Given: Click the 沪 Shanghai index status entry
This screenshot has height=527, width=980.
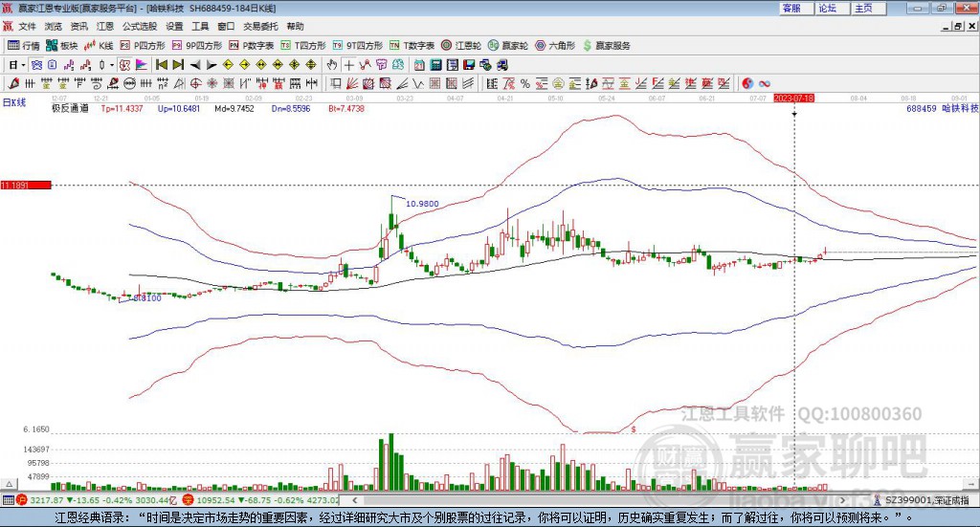Looking at the screenshot, I should click(97, 500).
